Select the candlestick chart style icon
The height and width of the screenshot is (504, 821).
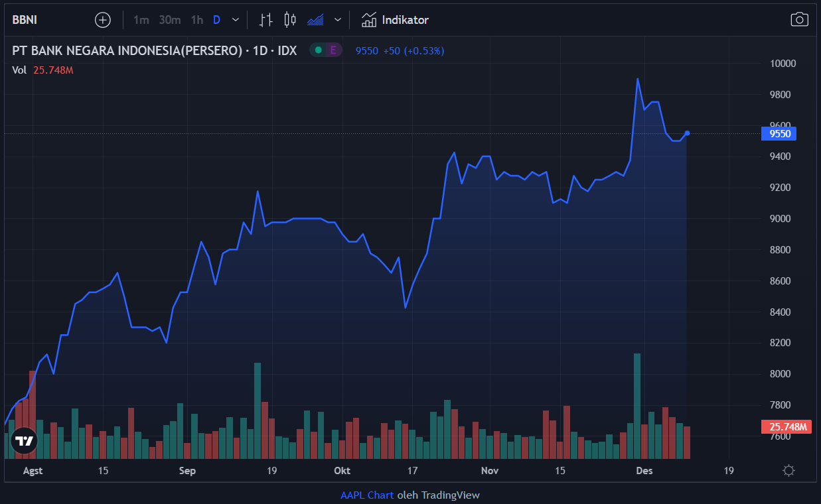(290, 20)
